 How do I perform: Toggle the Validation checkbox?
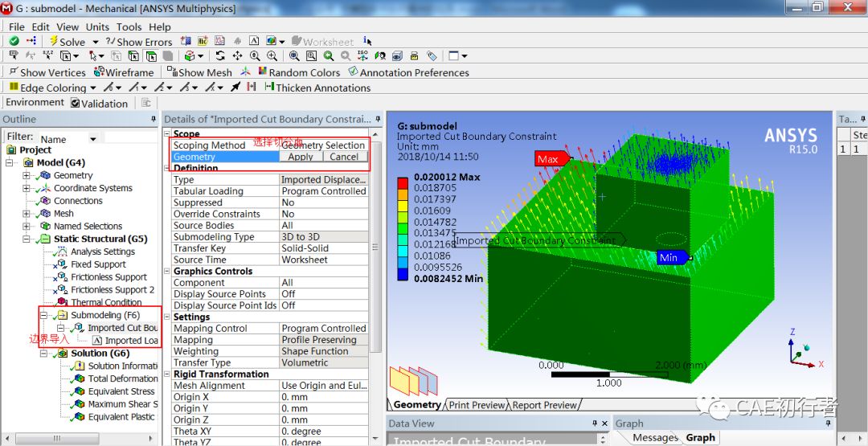click(76, 104)
